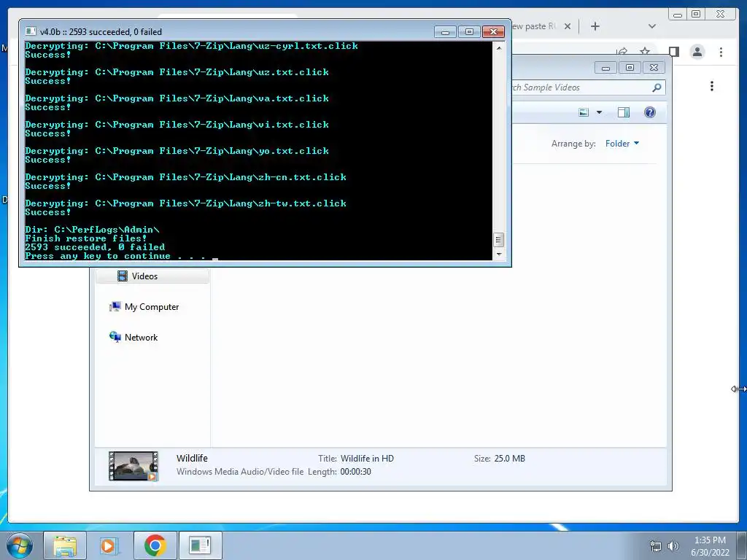Screen dimensions: 747x560
Task: Share this page icon in Chrome
Action: click(622, 52)
